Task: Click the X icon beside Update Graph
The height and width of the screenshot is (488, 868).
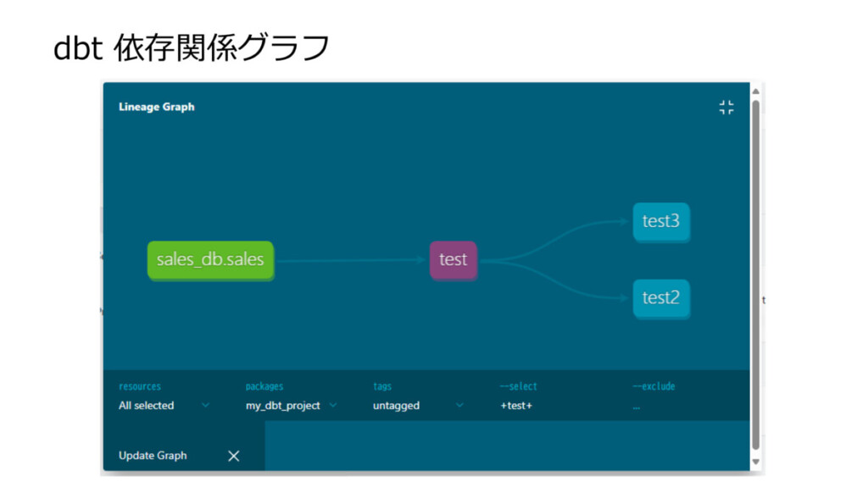Action: [234, 456]
